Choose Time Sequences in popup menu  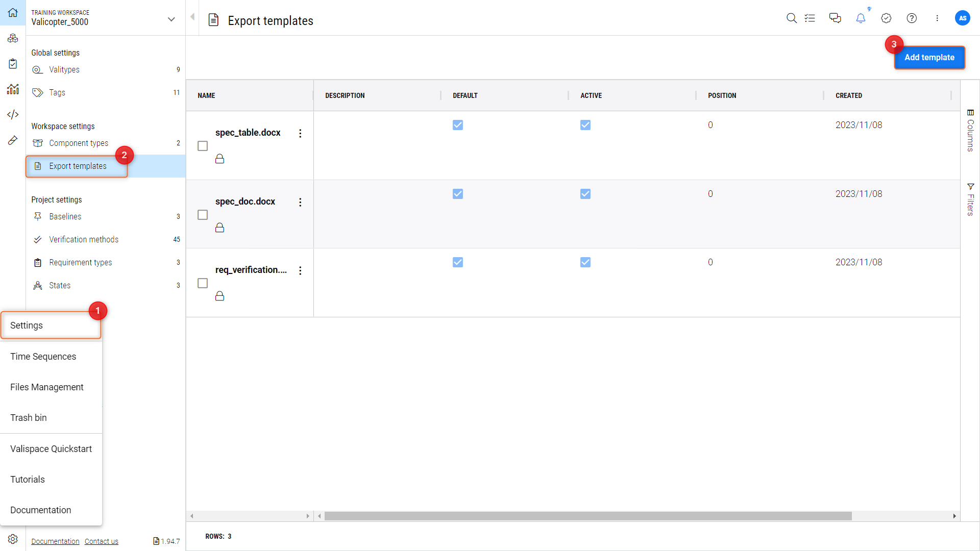(x=51, y=357)
